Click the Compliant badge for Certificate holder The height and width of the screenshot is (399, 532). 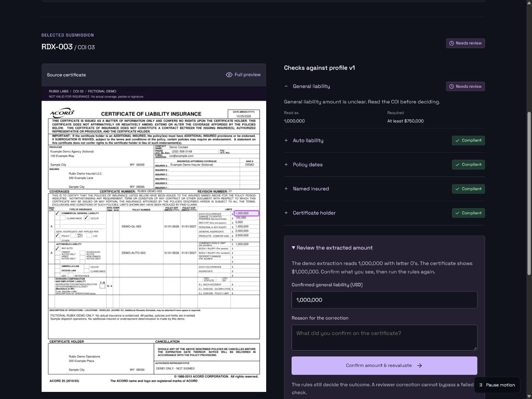tap(468, 213)
